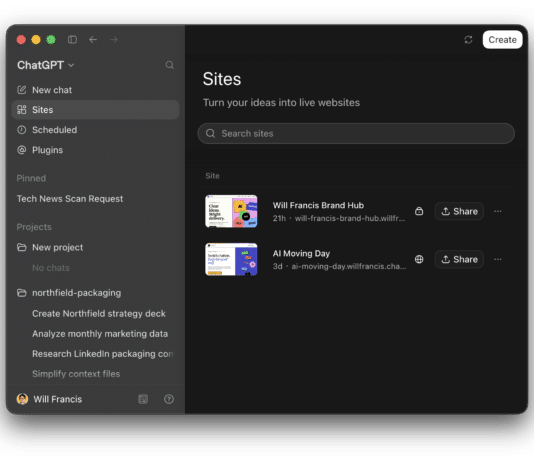
Task: Open chat Create Northfield strategy deck
Action: [99, 313]
